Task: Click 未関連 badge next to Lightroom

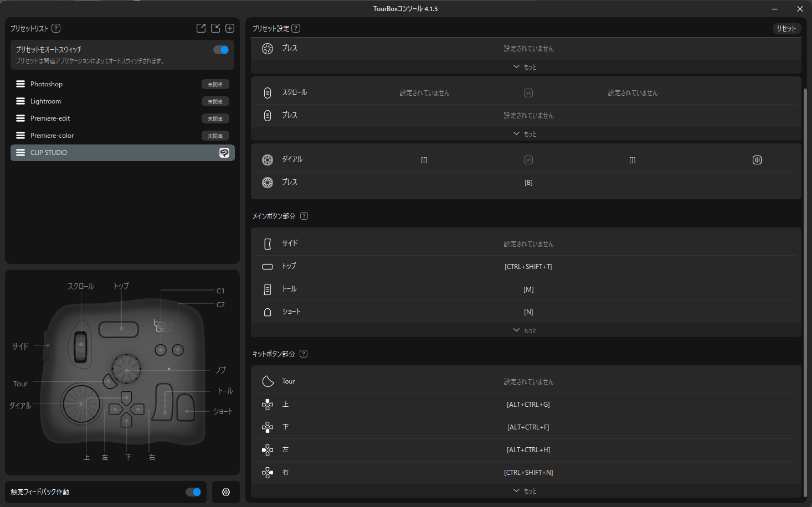Action: 215,102
